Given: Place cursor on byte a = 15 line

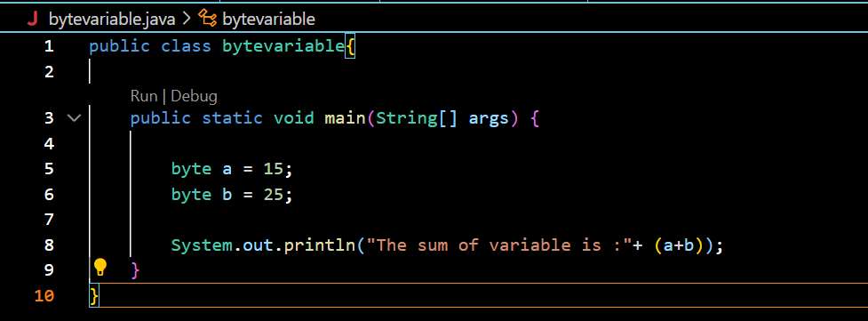Looking at the screenshot, I should (231, 169).
